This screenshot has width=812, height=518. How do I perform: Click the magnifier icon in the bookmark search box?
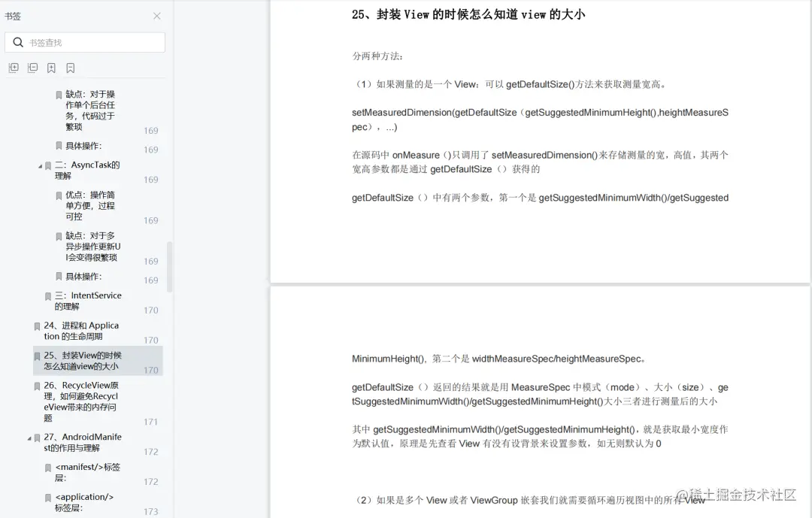[19, 42]
